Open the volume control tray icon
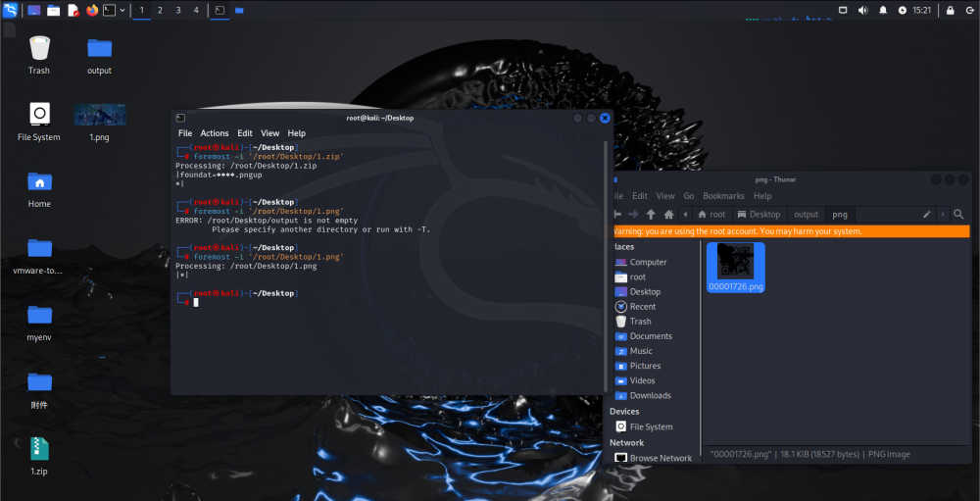The height and width of the screenshot is (501, 980). click(863, 10)
